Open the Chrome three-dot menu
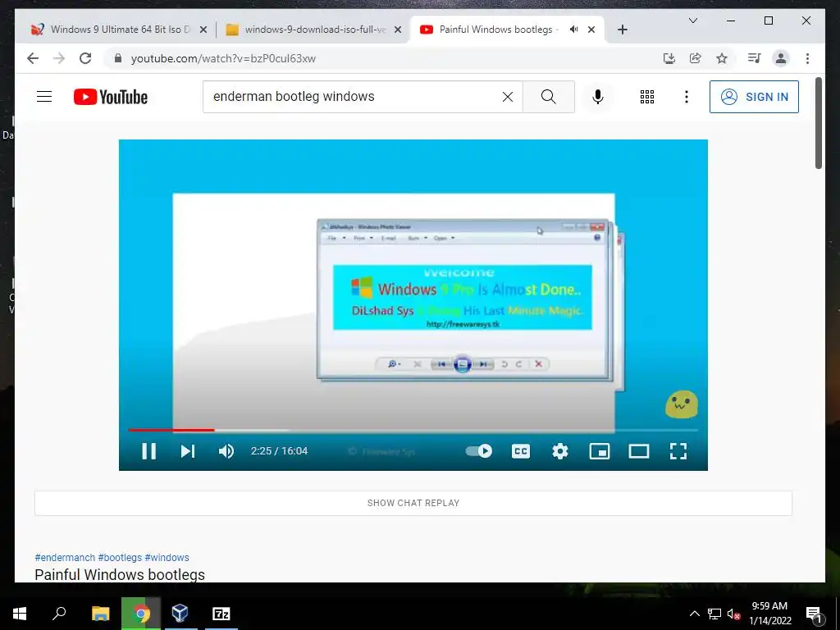The image size is (840, 630). [x=807, y=58]
